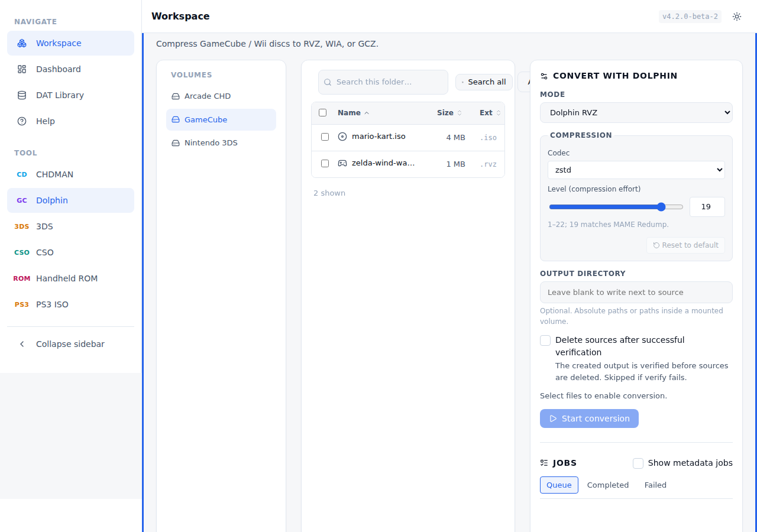This screenshot has height=532, width=757.
Task: Click the DAT Library database icon
Action: point(22,95)
